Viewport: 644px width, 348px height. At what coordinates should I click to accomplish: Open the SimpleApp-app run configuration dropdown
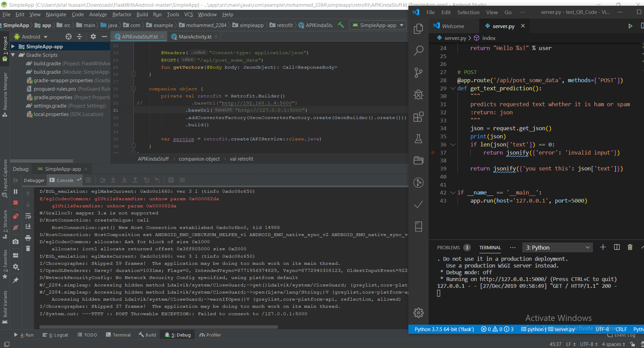378,25
